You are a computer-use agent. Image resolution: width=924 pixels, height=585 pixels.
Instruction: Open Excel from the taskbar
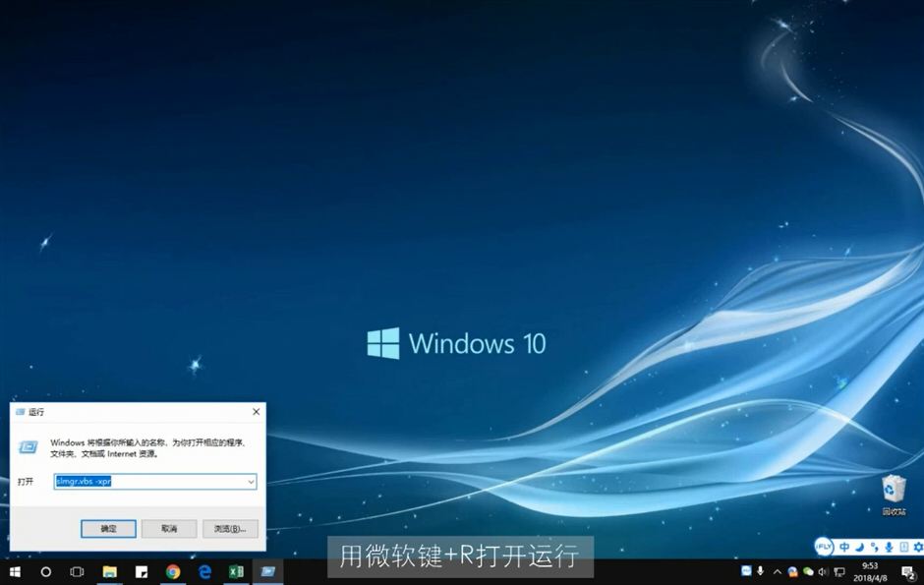coord(236,572)
